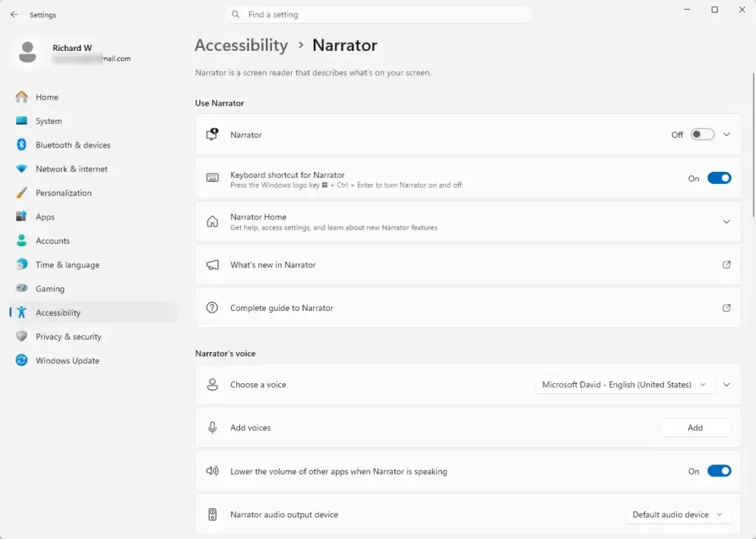Click the question mark guide icon
This screenshot has height=539, width=756.
point(212,308)
